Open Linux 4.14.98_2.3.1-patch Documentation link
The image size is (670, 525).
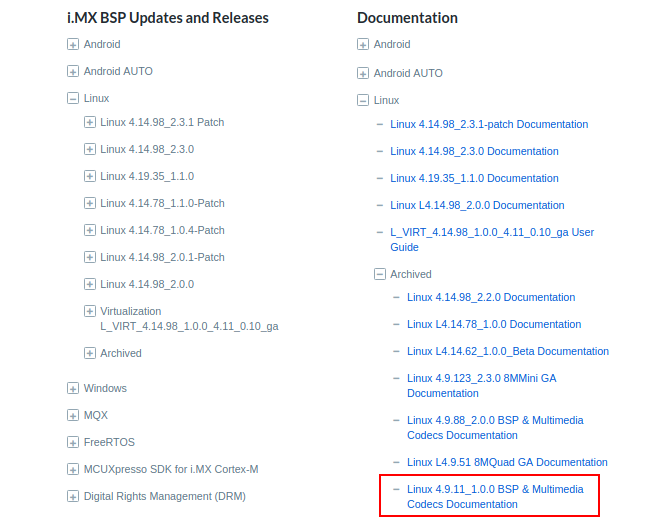click(x=489, y=124)
